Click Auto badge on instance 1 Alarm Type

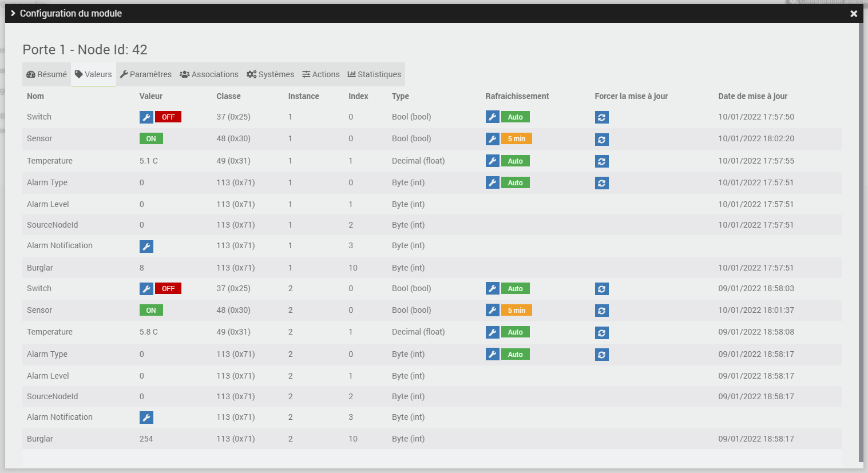516,183
